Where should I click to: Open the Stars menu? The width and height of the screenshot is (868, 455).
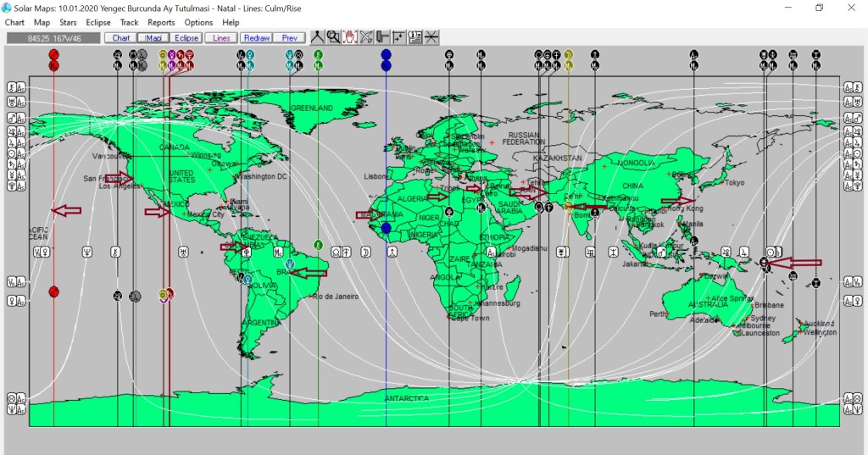pos(68,23)
